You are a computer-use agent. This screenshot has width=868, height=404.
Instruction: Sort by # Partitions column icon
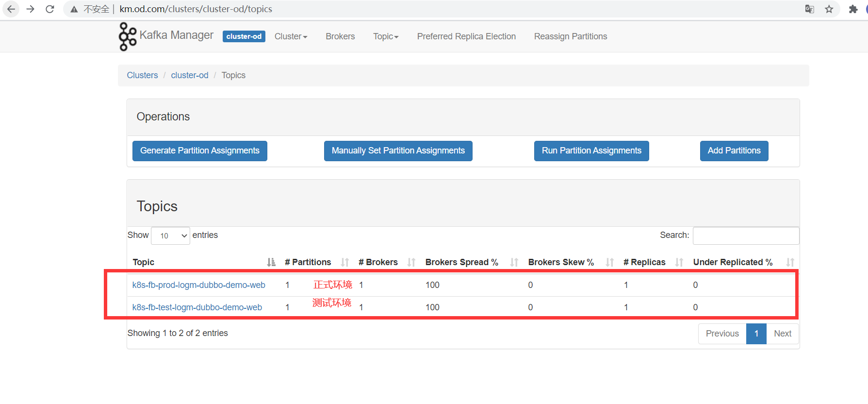click(x=345, y=262)
